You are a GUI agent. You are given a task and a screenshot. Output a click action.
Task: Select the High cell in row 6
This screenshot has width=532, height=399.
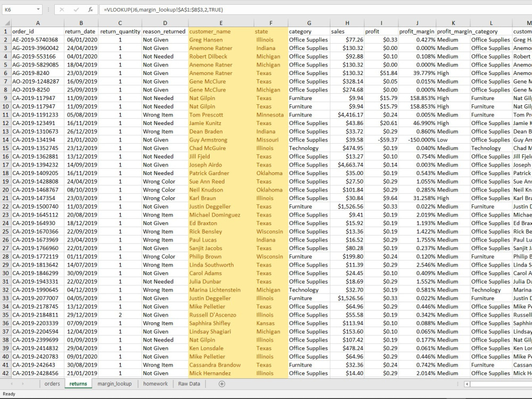tap(453, 73)
